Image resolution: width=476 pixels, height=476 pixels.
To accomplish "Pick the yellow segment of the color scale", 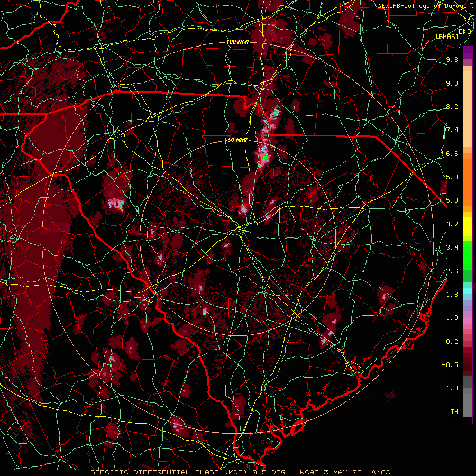I will point(467,226).
